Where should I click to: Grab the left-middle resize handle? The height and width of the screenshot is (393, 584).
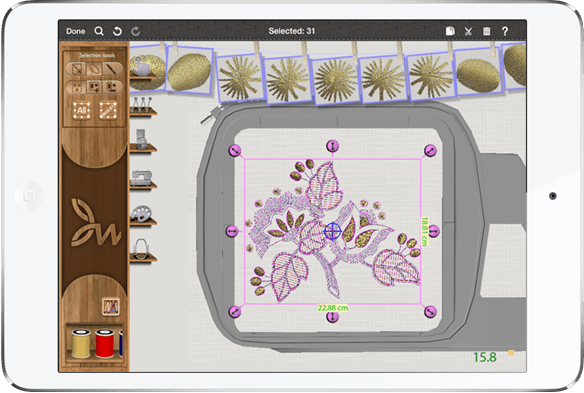(x=232, y=231)
